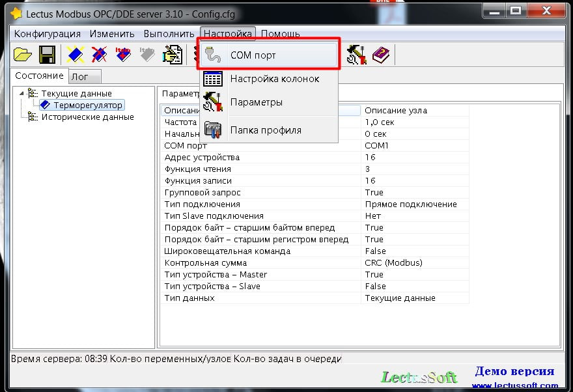Add item book icon in toolbar

(123, 55)
